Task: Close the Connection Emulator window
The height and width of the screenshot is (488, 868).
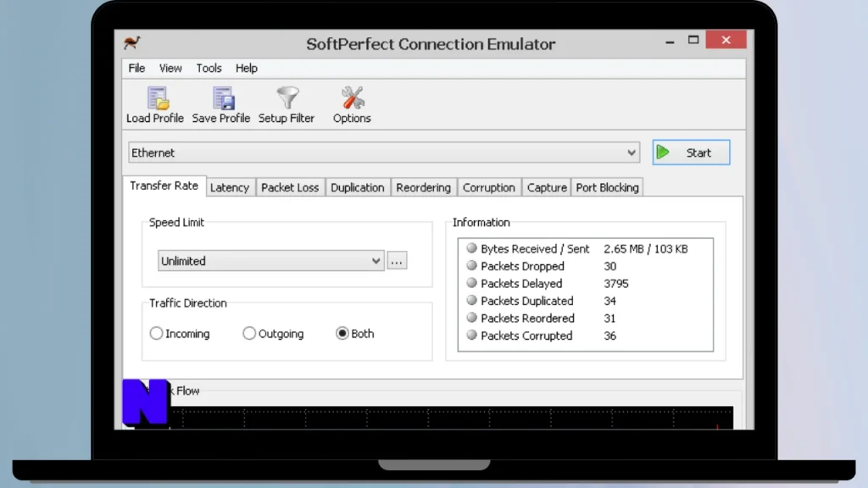Action: pyautogui.click(x=726, y=40)
